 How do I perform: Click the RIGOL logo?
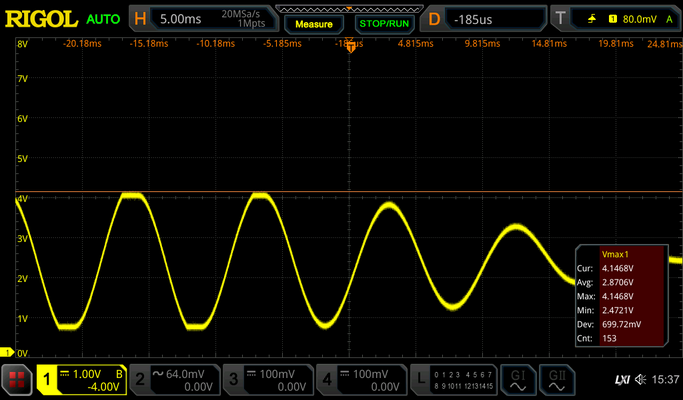pos(41,19)
